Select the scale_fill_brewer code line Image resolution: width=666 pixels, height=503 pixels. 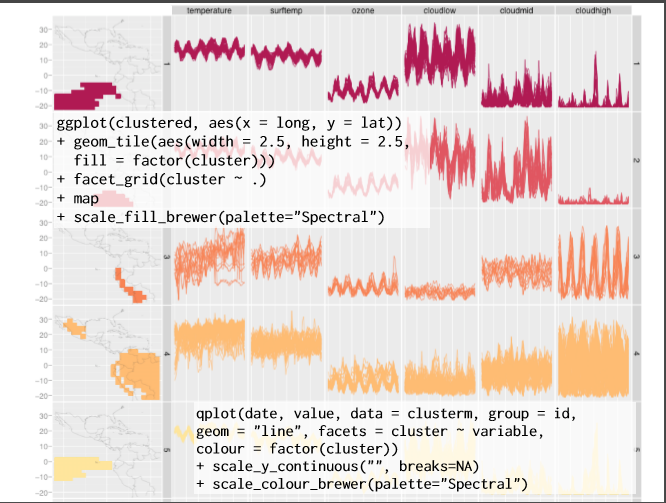click(x=220, y=217)
